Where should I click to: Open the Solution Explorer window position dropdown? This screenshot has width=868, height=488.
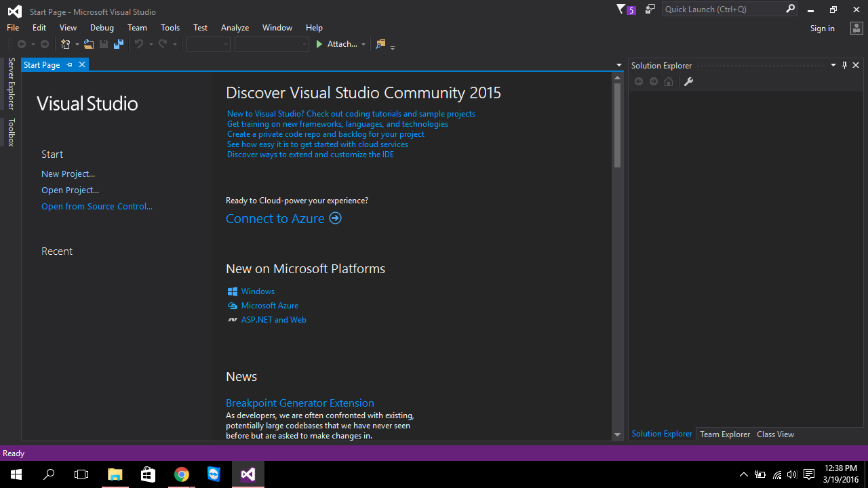click(833, 65)
